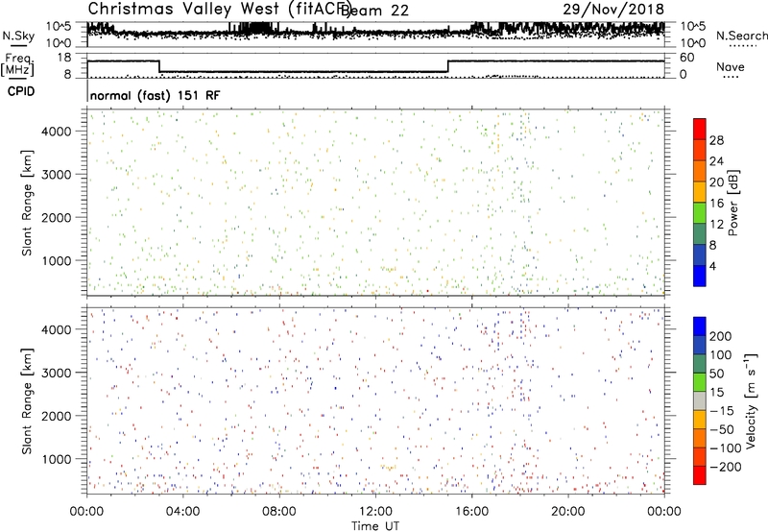Viewport: 768px width, 532px height.
Task: Click the 'Beam 22' label
Action: pos(374,11)
